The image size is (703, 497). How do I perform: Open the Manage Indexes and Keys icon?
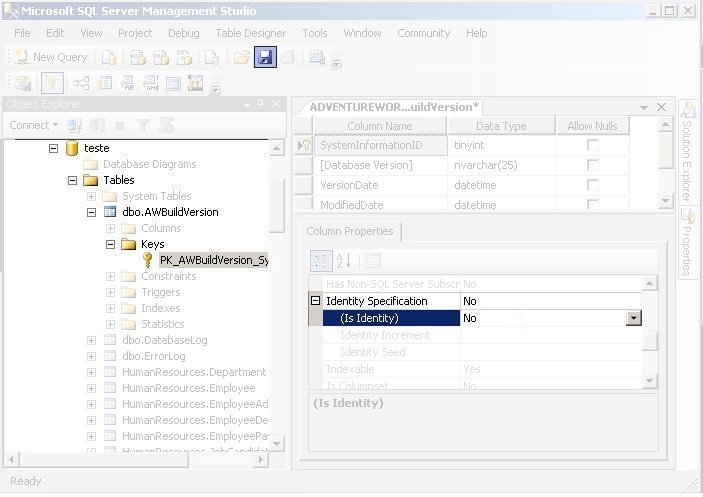click(104, 83)
